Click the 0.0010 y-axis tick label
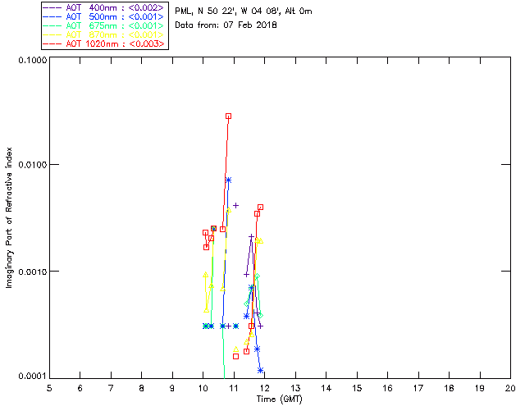Screen dimensions: 525x420 pyautogui.click(x=33, y=272)
